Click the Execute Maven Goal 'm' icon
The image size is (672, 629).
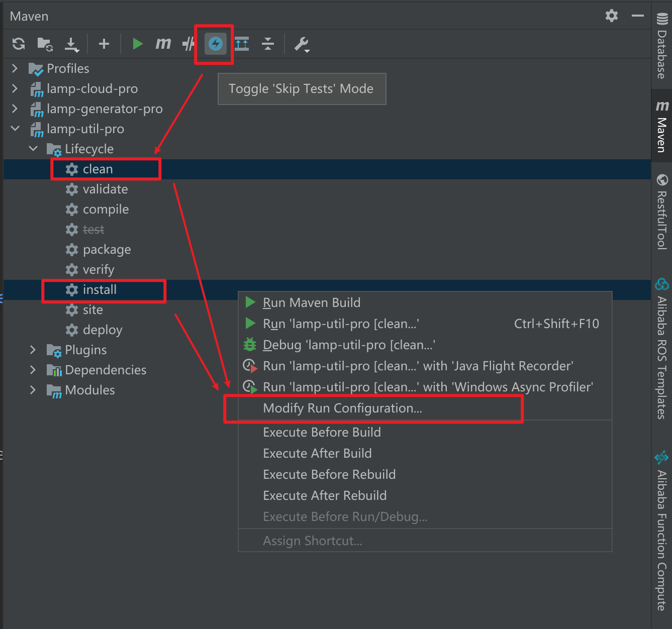163,44
